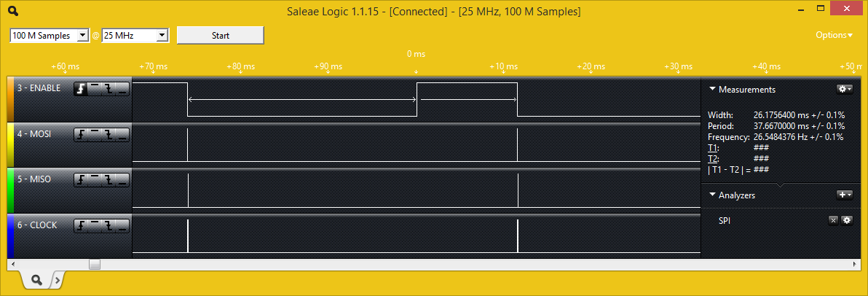This screenshot has height=296, width=868.
Task: Click the scrollbar right arrow
Action: pos(856,265)
